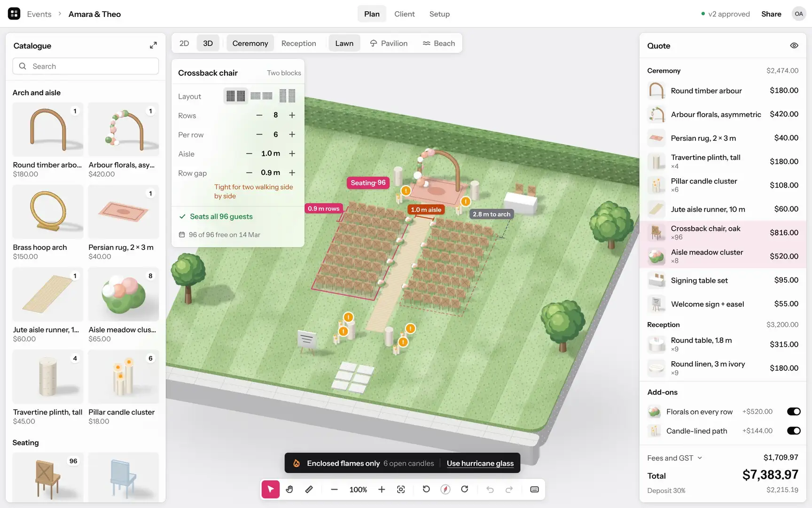Select the measure ruler tool
812x508 pixels.
click(x=309, y=489)
